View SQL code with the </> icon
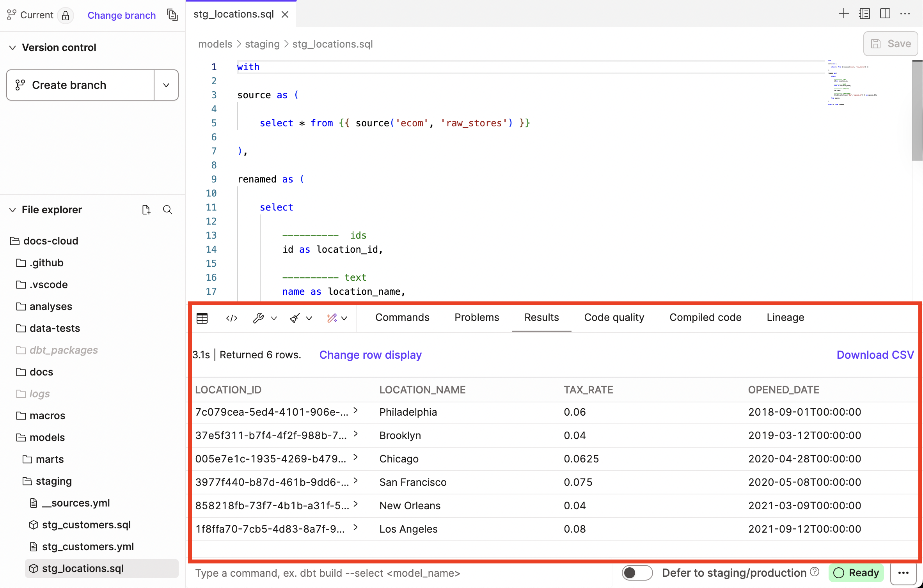This screenshot has width=923, height=588. (231, 318)
